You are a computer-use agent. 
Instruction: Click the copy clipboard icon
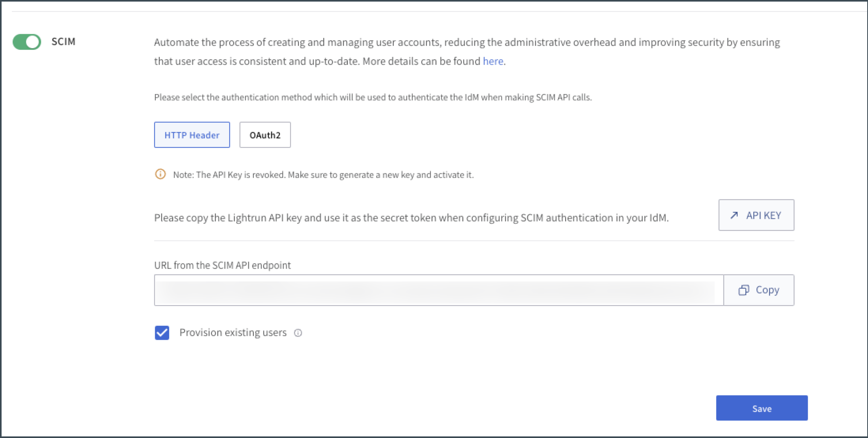tap(743, 290)
